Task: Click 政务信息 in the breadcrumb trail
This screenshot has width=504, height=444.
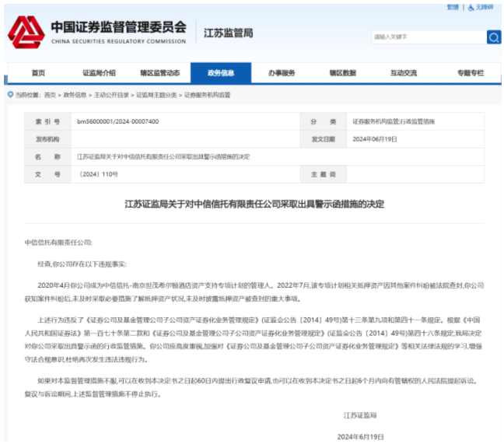Action: (x=75, y=95)
